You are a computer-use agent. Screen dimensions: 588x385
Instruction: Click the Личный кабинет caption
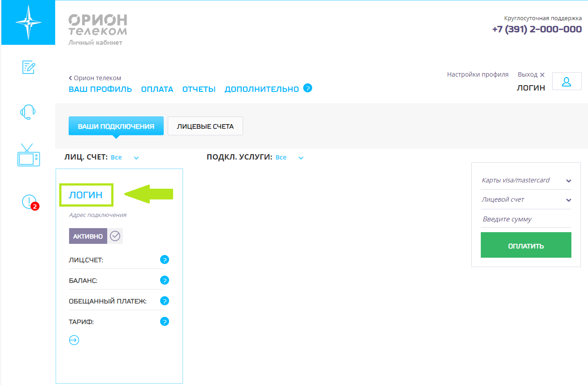tap(95, 43)
